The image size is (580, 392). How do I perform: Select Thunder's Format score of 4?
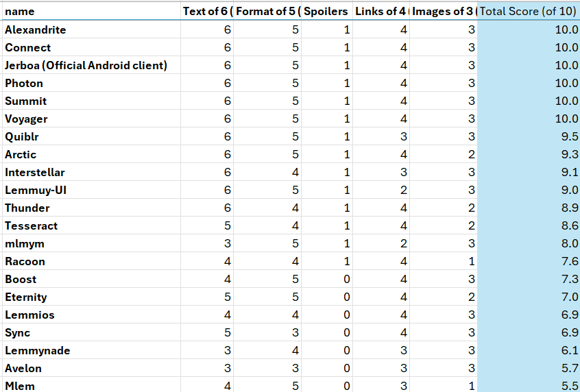click(267, 208)
